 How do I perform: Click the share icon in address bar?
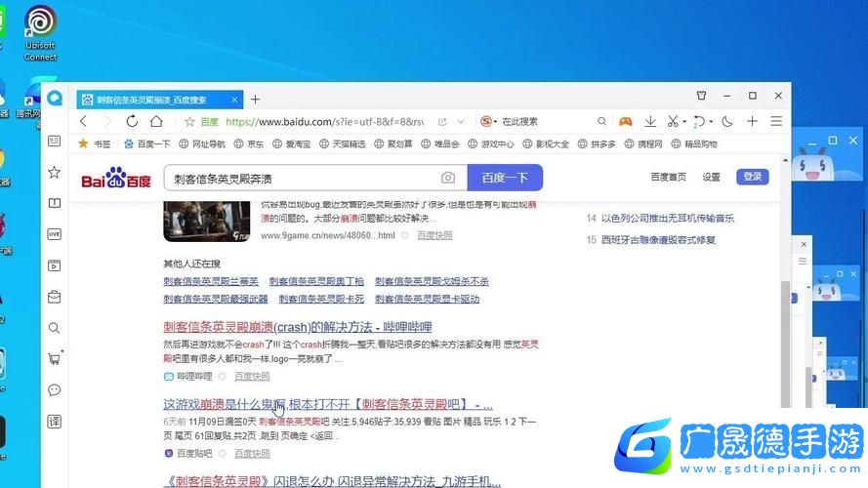pos(442,122)
